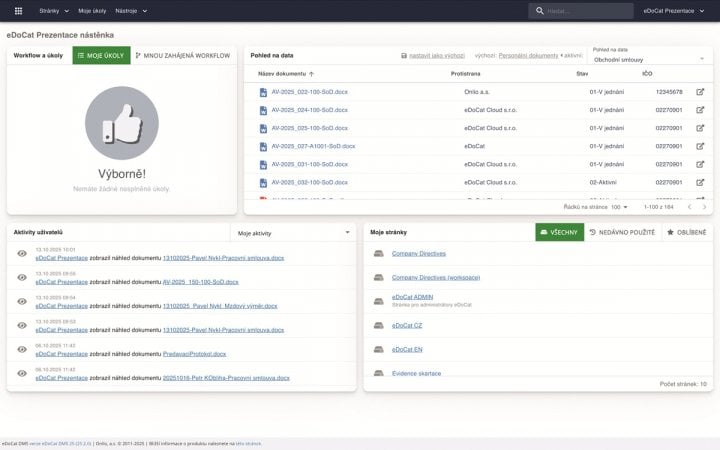The image size is (720, 450).
Task: Switch to NEDÁVNO POUŽITÉ tab
Action: click(x=622, y=232)
